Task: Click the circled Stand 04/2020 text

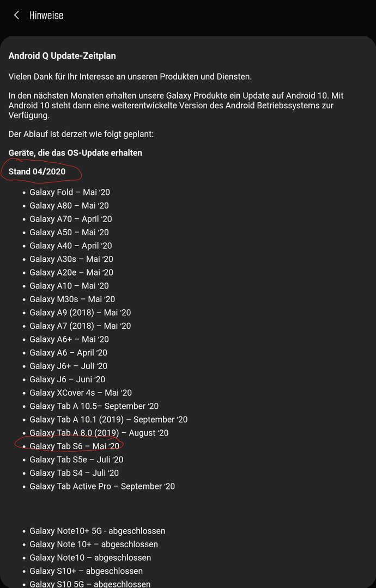Action: coord(37,171)
